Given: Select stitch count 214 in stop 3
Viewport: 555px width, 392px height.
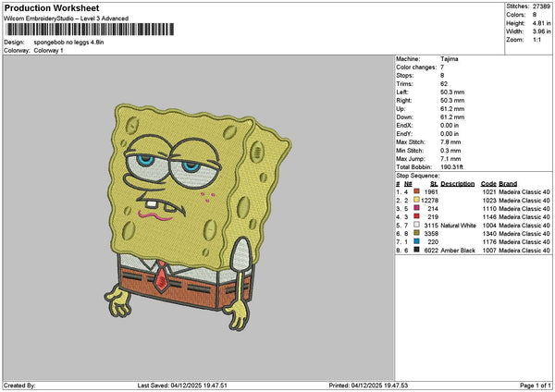Looking at the screenshot, I should pos(433,209).
